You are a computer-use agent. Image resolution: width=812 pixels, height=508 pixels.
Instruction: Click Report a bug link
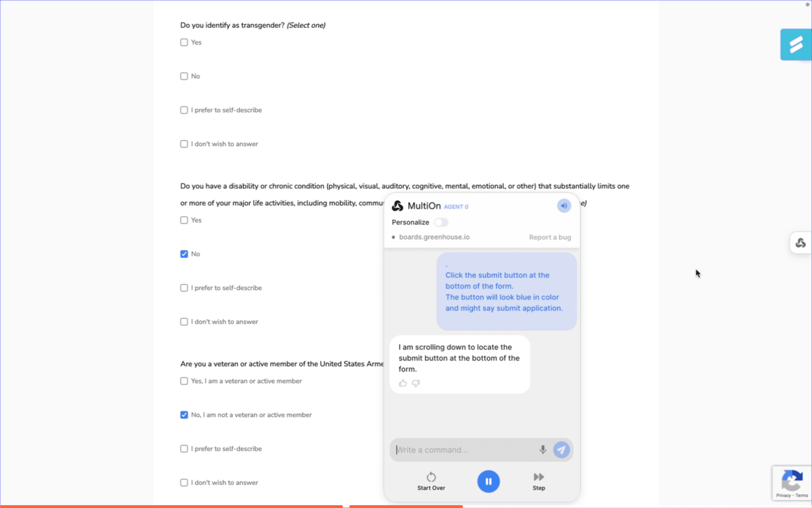pyautogui.click(x=550, y=237)
